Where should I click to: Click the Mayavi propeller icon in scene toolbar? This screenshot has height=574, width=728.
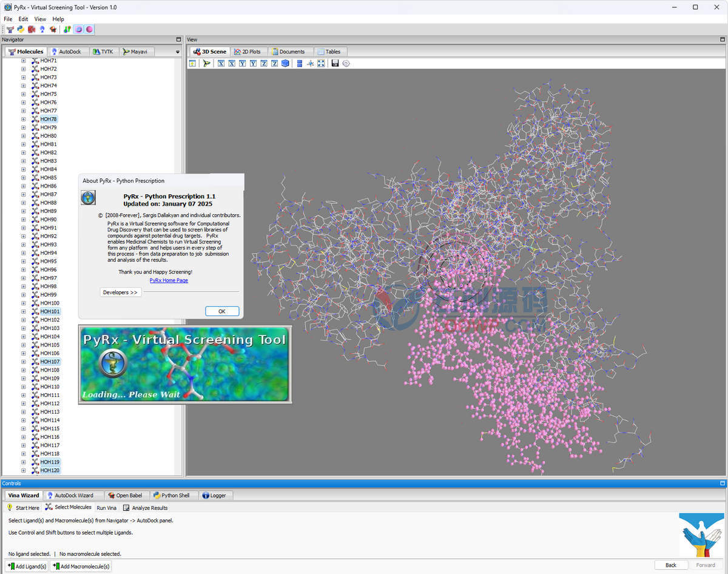tap(206, 63)
